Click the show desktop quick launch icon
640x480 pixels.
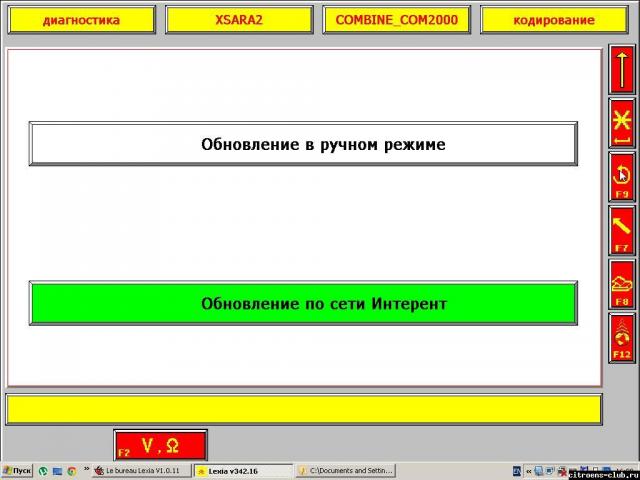57,471
